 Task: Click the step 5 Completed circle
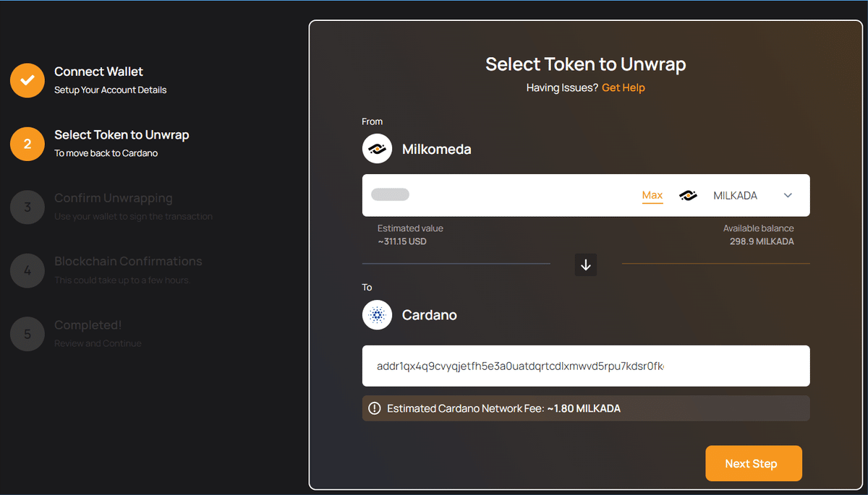(x=27, y=334)
